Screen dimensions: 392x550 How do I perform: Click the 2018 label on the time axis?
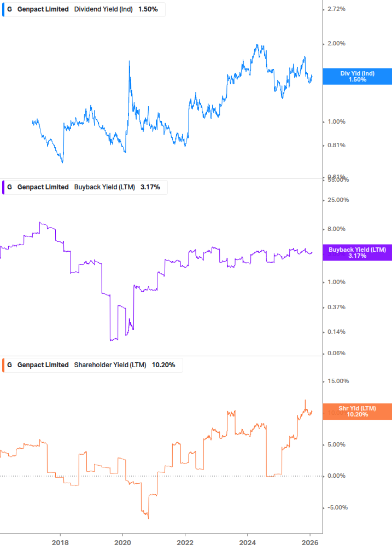point(60,543)
